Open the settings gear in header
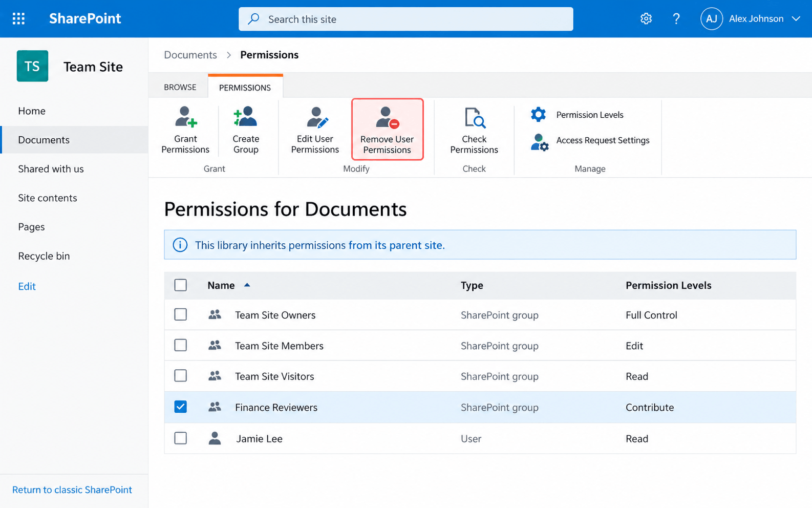 pos(646,19)
